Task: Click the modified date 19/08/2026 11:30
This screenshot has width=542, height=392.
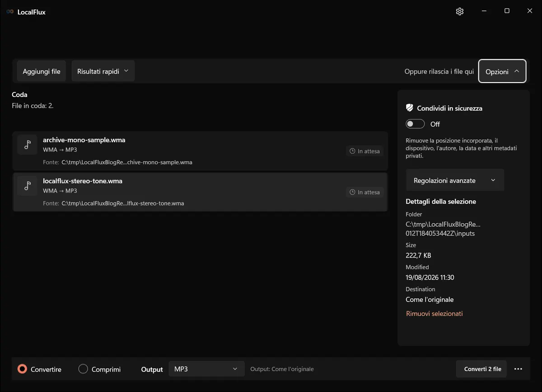Action: point(430,277)
